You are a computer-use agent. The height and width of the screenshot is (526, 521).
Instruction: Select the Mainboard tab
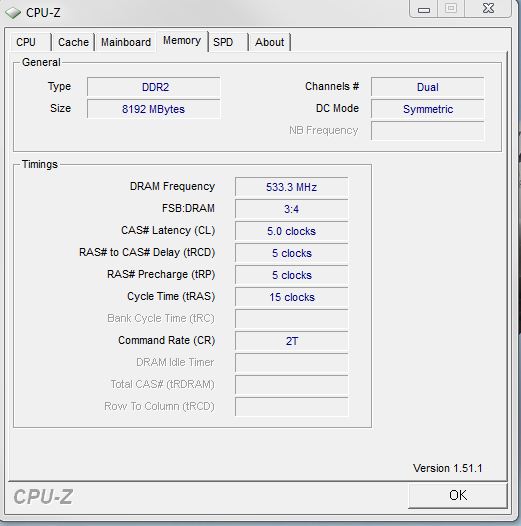(126, 42)
